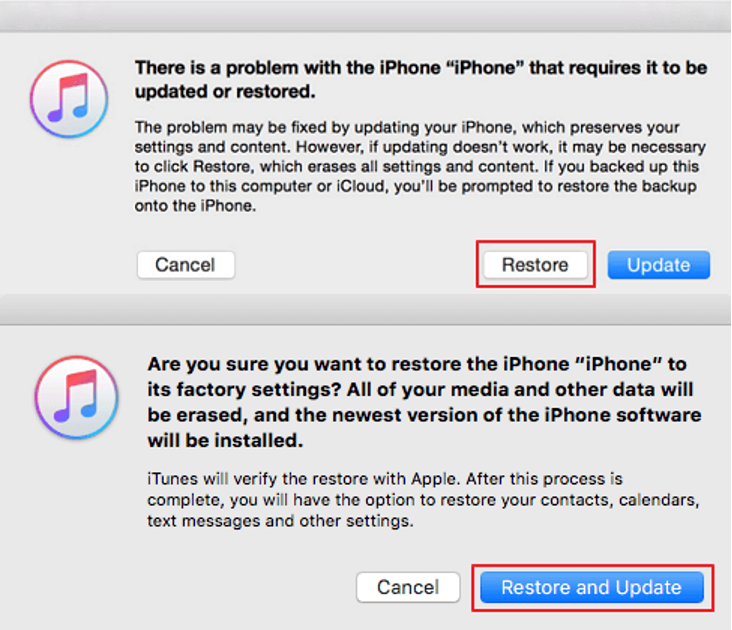Click the "Are you sure you want to restore" heading

click(418, 364)
